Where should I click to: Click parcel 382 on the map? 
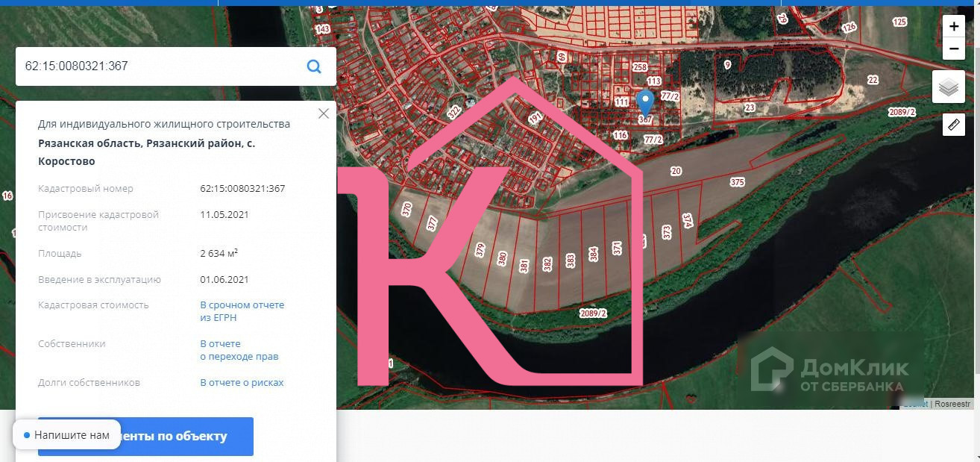547,264
